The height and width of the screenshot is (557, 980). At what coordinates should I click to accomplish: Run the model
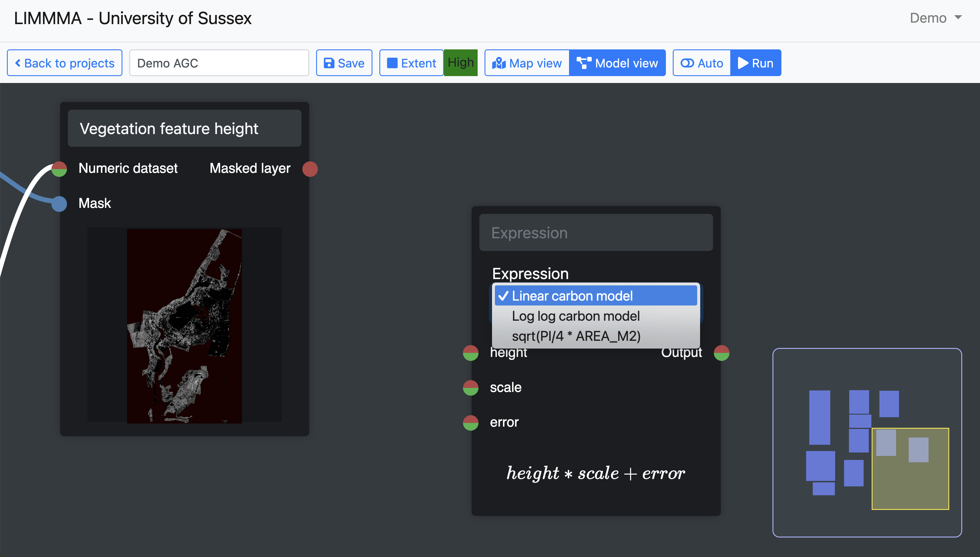755,63
